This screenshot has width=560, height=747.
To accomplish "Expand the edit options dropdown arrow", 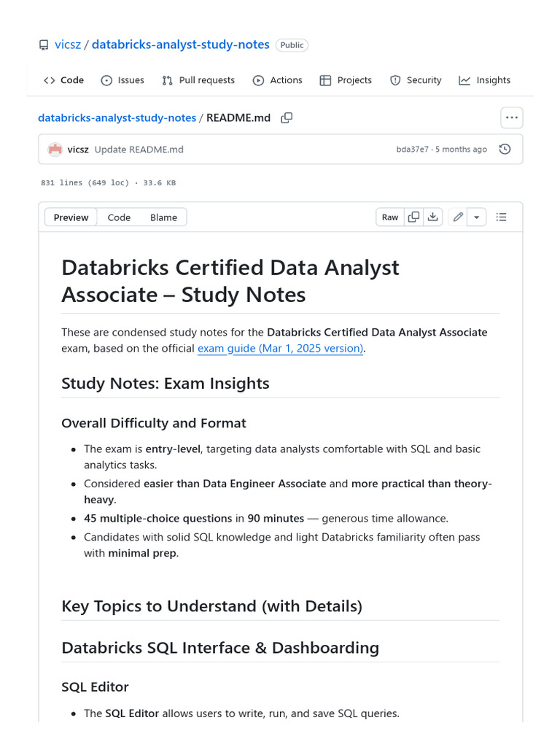I will pyautogui.click(x=476, y=217).
